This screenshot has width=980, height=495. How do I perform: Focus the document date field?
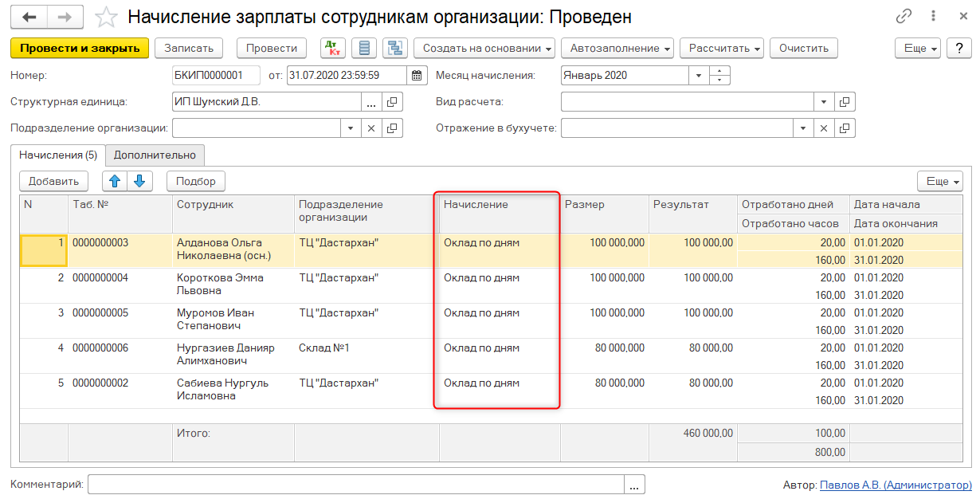347,76
